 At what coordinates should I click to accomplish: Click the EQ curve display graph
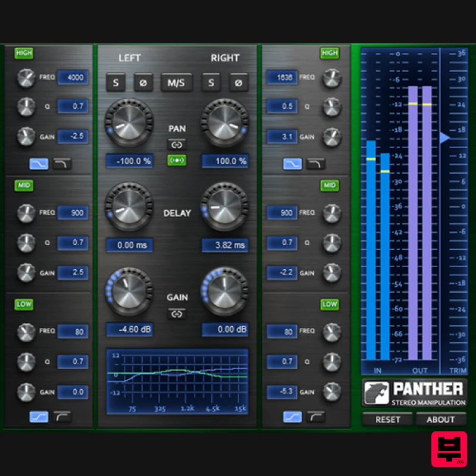pos(177,380)
